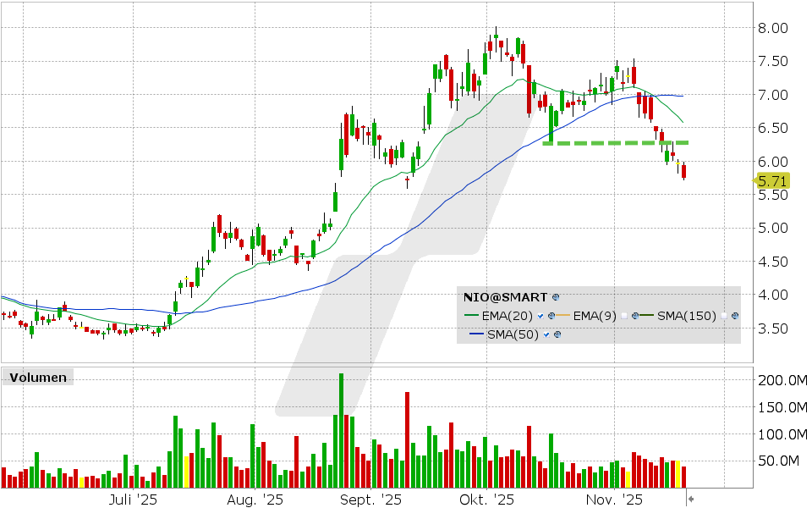
Task: Enable the EMA(9) overlay checkbox
Action: [x=624, y=314]
